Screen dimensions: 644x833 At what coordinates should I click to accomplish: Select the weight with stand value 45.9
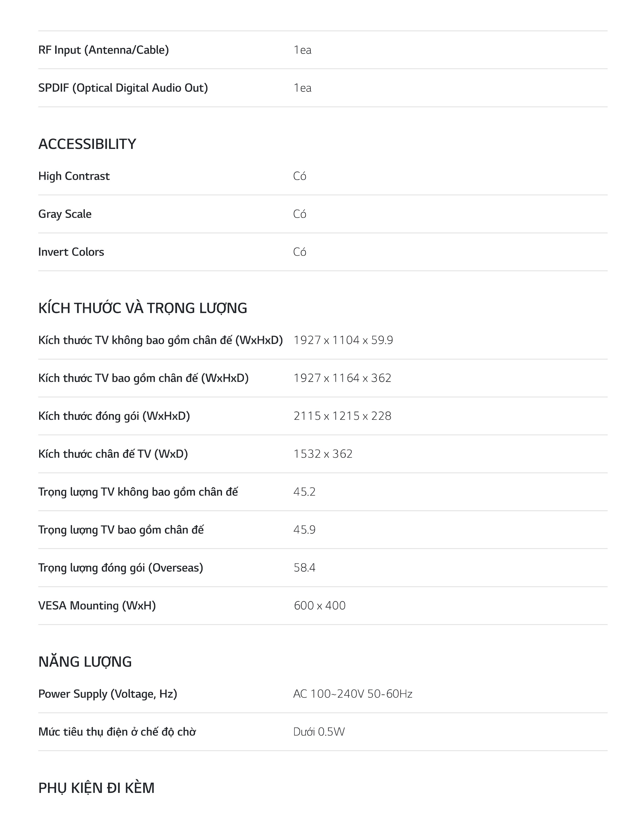point(305,530)
